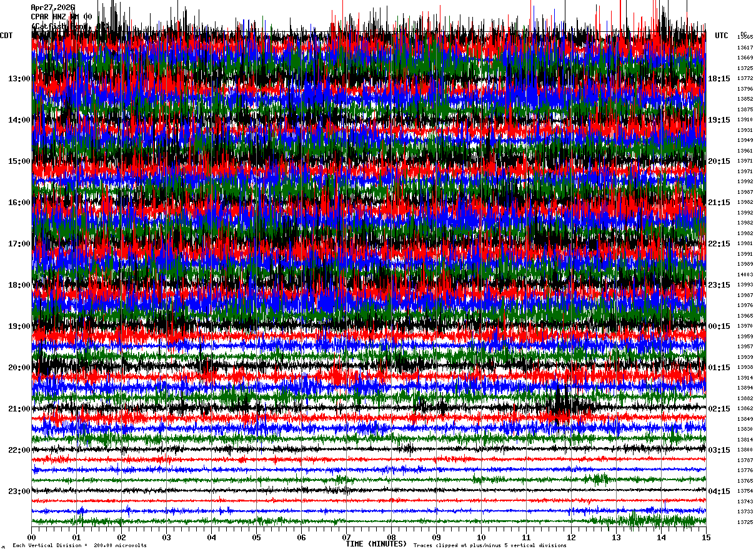Click the Apr27,2026 date header
This screenshot has height=554, width=756.
pyautogui.click(x=52, y=8)
